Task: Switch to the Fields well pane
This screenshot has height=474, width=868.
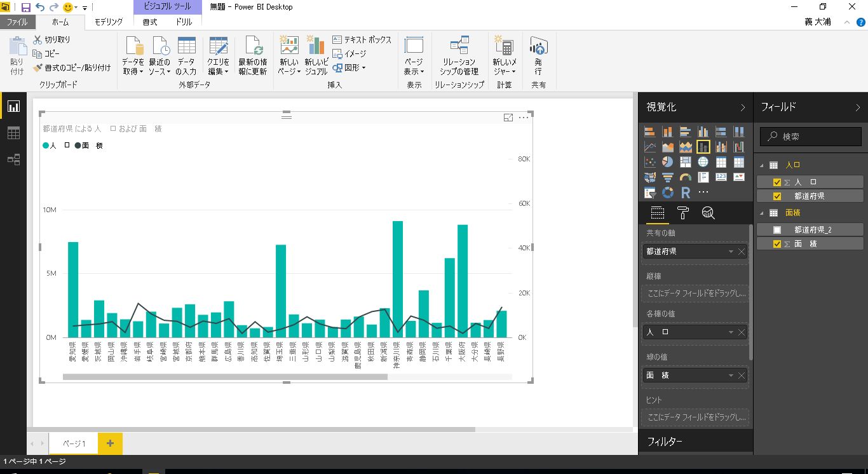Action: point(658,213)
